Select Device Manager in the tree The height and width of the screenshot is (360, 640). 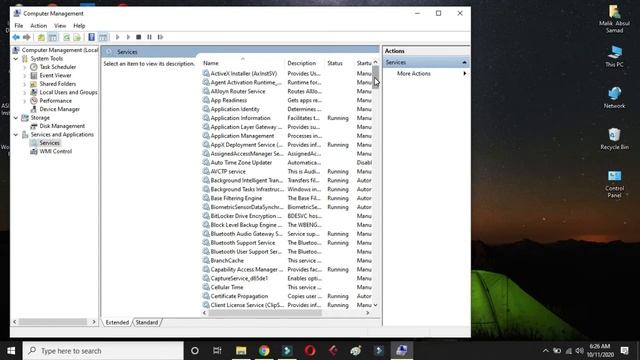click(x=60, y=109)
